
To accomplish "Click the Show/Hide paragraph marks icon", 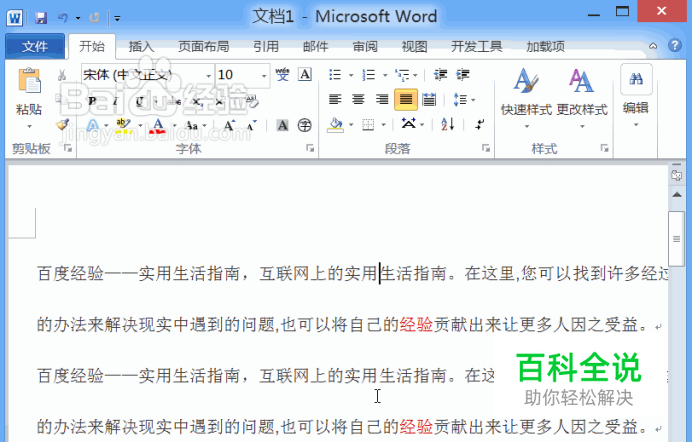I will pos(480,125).
